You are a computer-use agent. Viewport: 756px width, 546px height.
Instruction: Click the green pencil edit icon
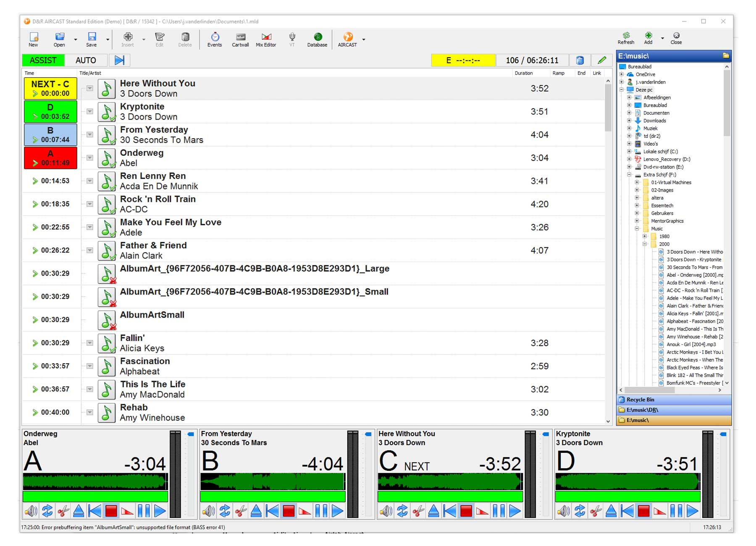pos(601,60)
